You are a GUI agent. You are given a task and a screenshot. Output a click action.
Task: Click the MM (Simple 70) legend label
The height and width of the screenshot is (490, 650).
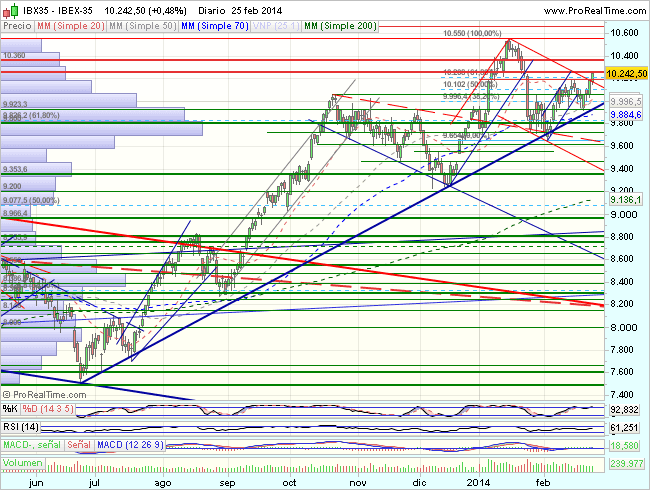[x=215, y=26]
